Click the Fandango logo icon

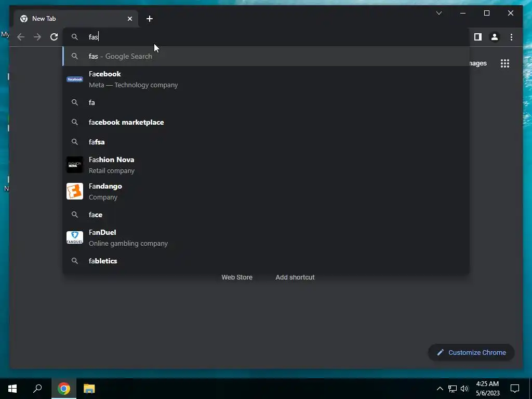click(75, 191)
